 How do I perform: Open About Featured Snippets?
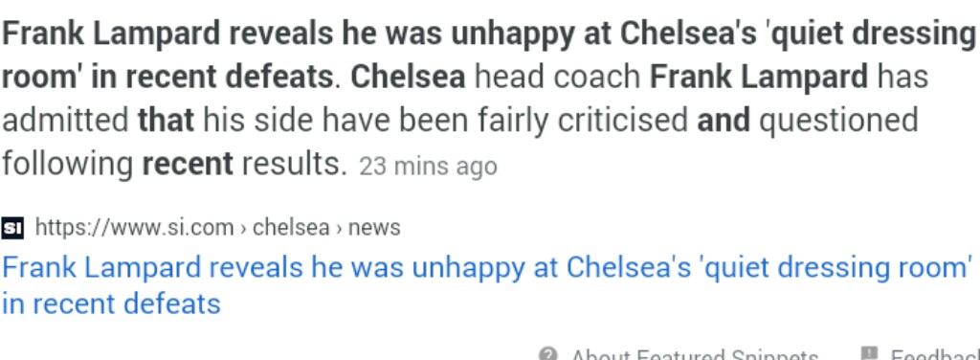pos(695,355)
